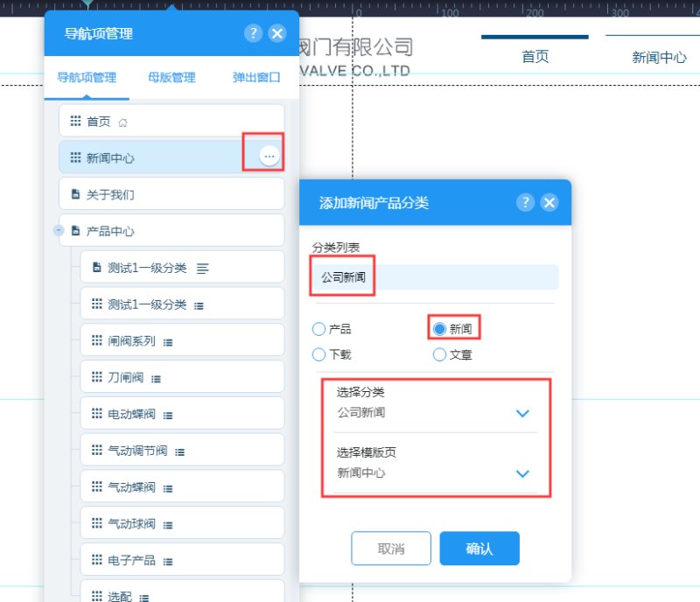Switch to 母版管理 tab

[171, 78]
